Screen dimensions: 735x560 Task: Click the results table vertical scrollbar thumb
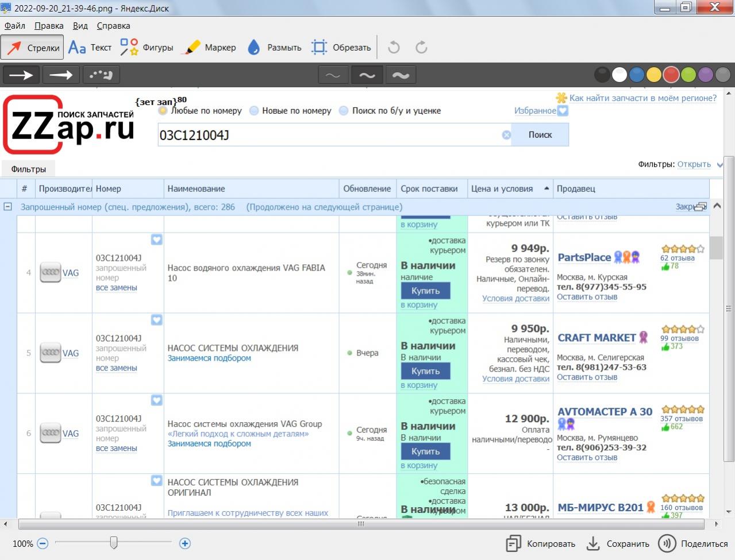[x=716, y=248]
